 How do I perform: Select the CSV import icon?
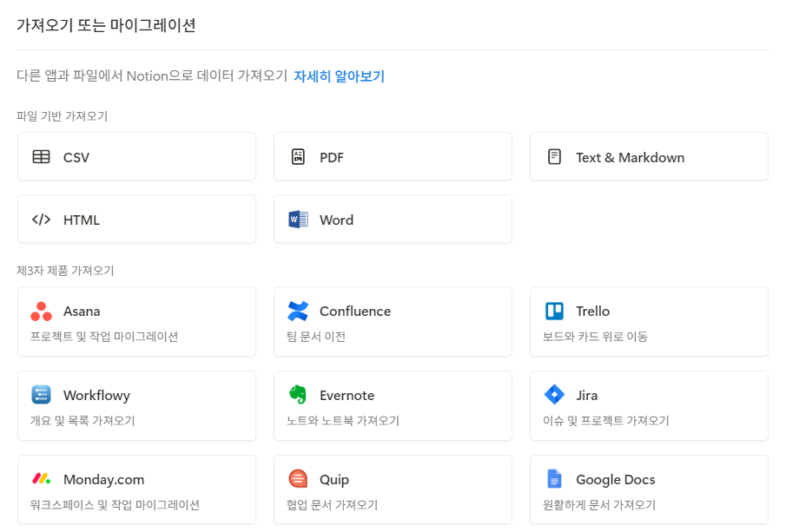coord(41,156)
